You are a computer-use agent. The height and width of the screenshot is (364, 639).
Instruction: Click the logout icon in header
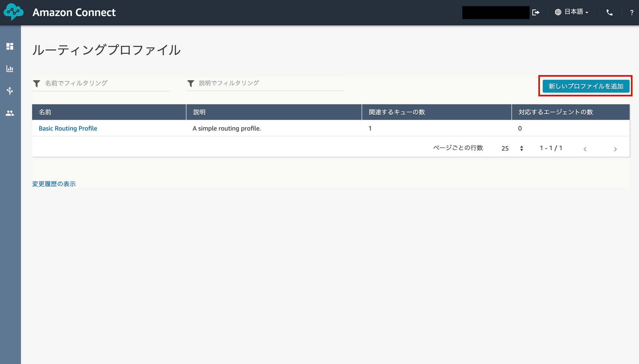536,12
